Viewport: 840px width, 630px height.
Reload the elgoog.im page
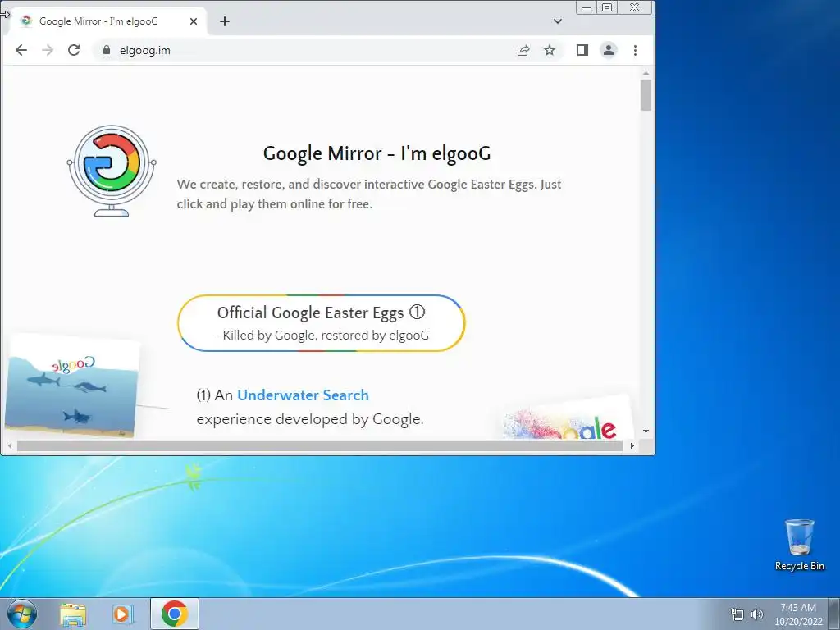[x=74, y=50]
